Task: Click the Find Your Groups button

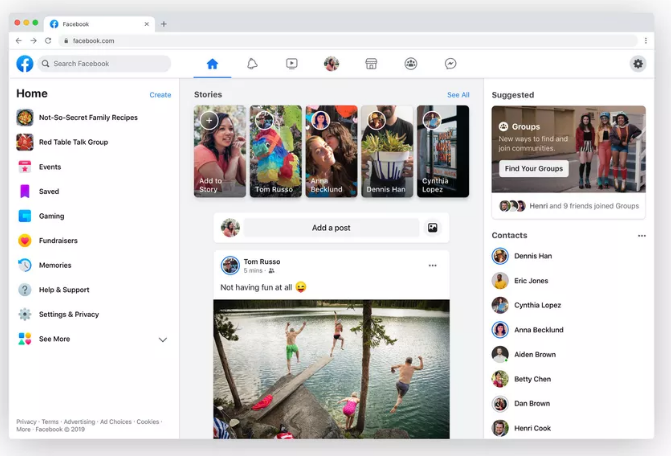Action: point(534,169)
